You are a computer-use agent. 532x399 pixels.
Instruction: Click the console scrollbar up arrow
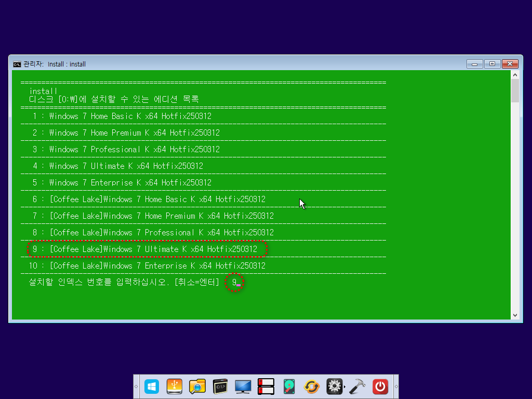[515, 75]
